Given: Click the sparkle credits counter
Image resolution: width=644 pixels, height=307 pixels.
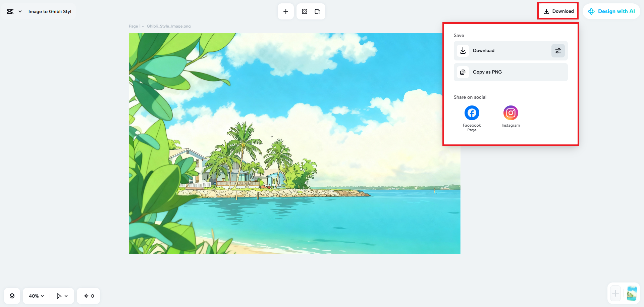Looking at the screenshot, I should (89, 296).
